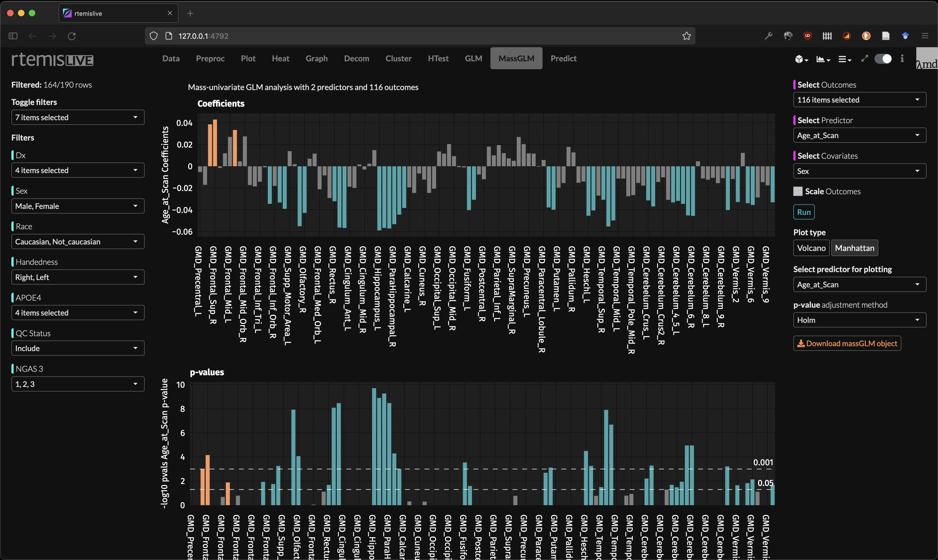Bookmark page with the star icon

click(686, 36)
